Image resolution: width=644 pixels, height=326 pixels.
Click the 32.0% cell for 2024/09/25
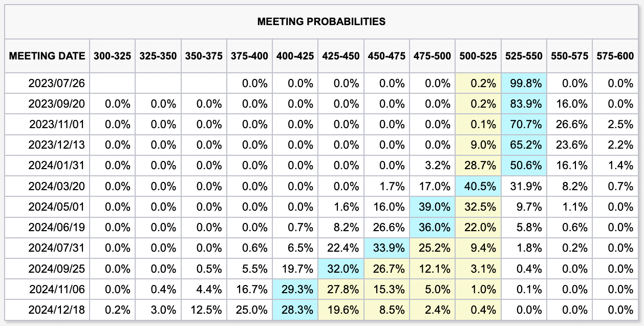pyautogui.click(x=341, y=269)
